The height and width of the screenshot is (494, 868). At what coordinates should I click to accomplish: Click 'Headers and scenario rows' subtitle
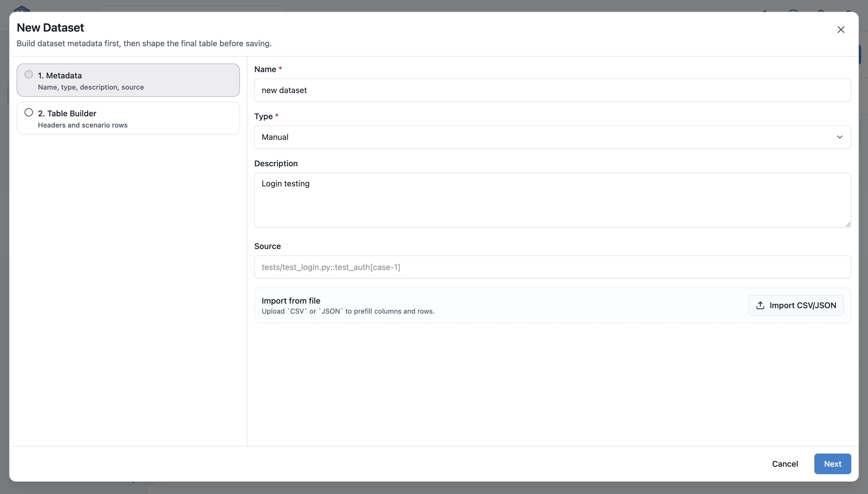click(x=83, y=125)
